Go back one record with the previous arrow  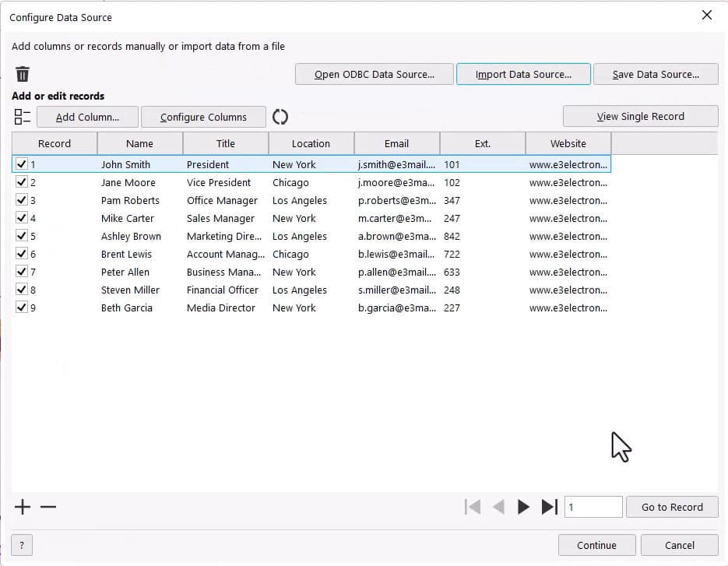pyautogui.click(x=498, y=506)
